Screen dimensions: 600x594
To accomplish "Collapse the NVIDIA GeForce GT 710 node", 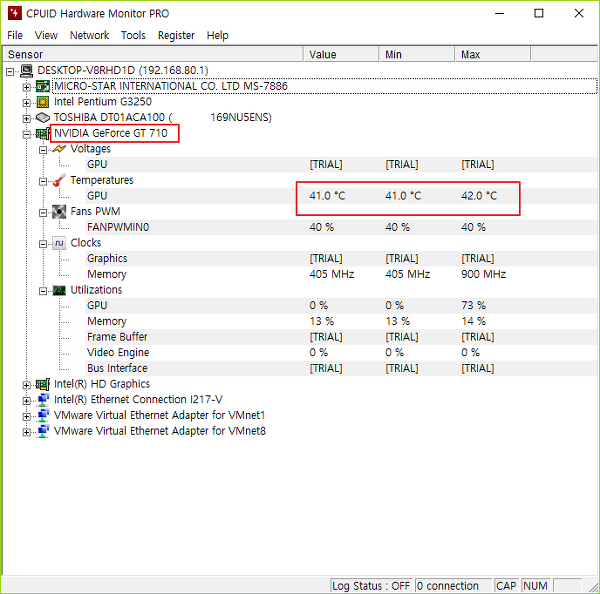I will pyautogui.click(x=26, y=134).
